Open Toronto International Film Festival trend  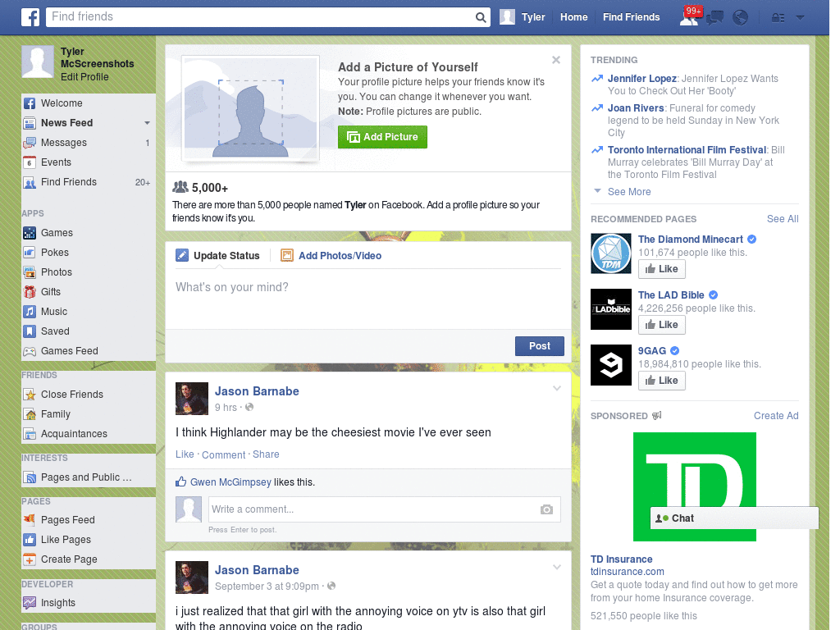pos(687,150)
